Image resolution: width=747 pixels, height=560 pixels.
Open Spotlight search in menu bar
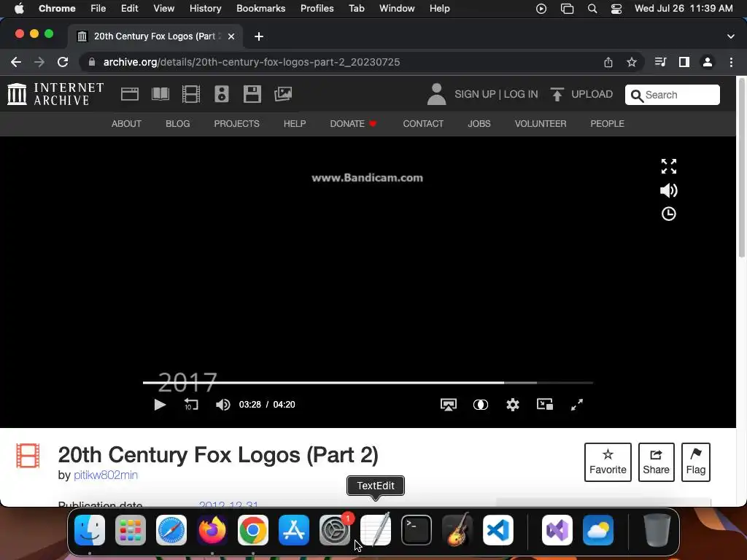point(592,9)
